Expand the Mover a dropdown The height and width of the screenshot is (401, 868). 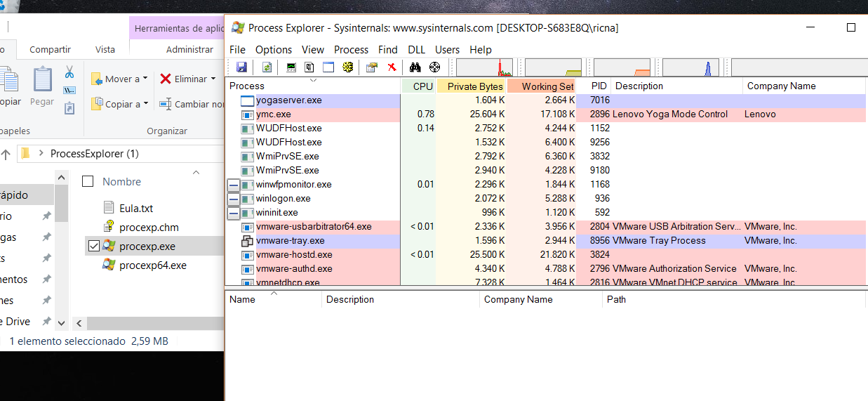point(145,79)
